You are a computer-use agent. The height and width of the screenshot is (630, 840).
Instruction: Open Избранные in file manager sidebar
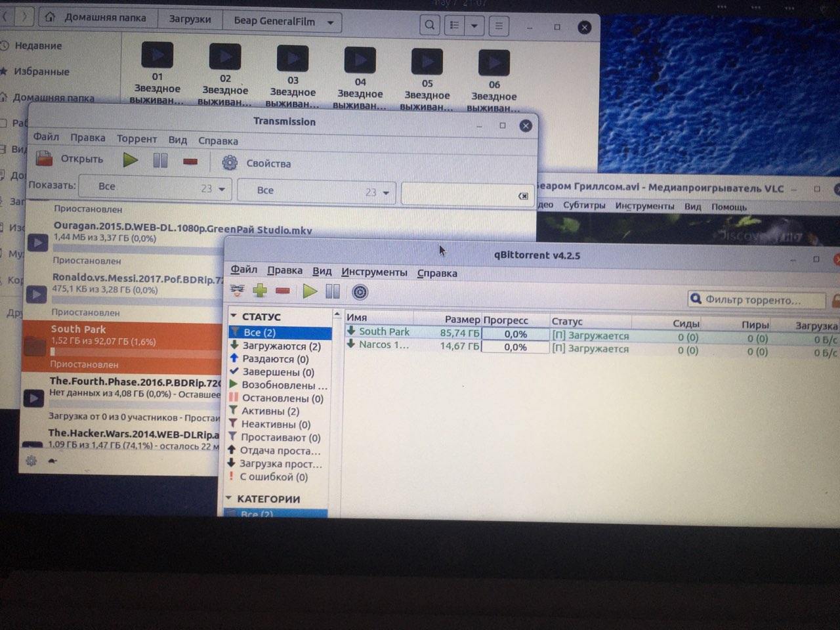(x=42, y=72)
